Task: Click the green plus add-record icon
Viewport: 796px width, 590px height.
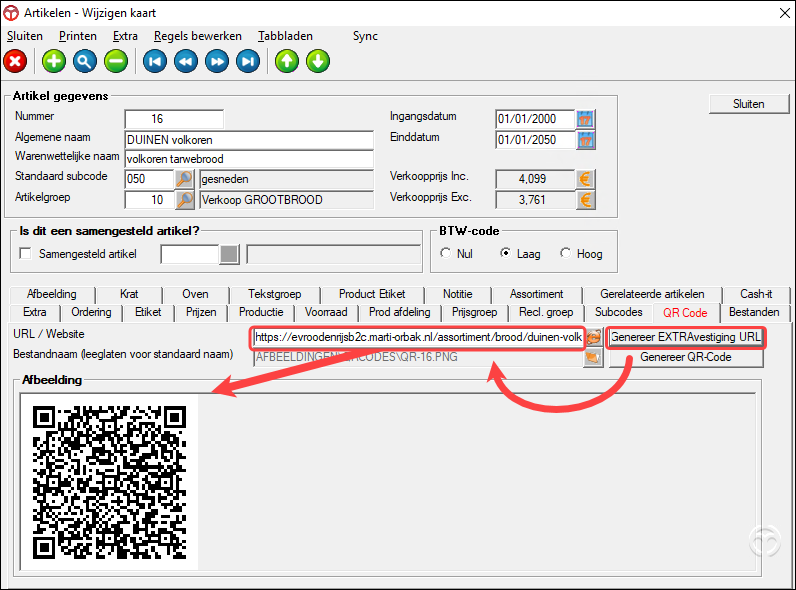Action: click(54, 61)
